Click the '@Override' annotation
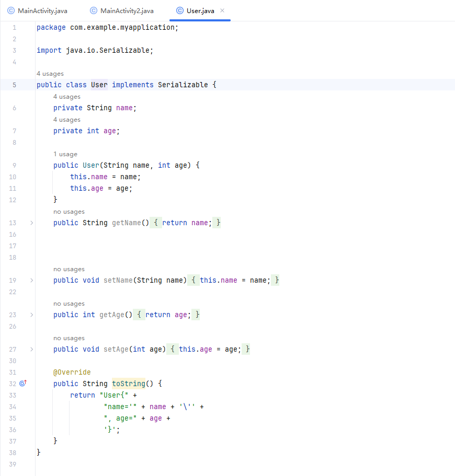The height and width of the screenshot is (476, 455). click(72, 373)
